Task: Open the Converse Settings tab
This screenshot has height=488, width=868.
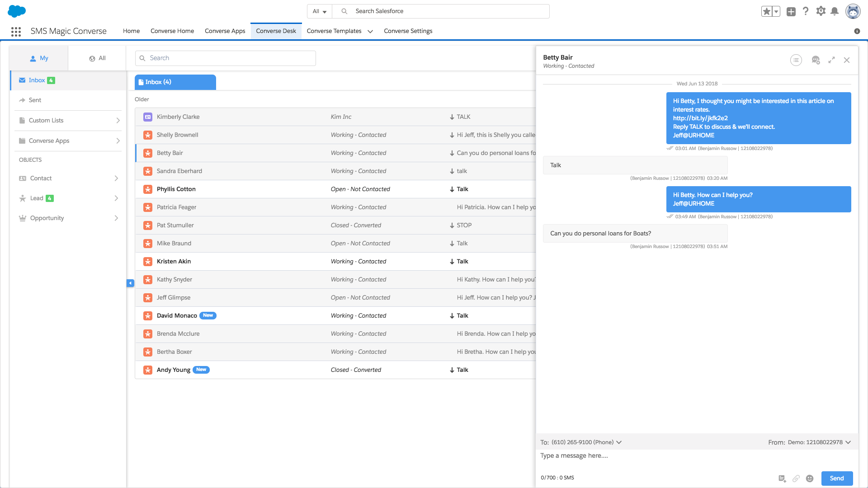Action: tap(408, 31)
